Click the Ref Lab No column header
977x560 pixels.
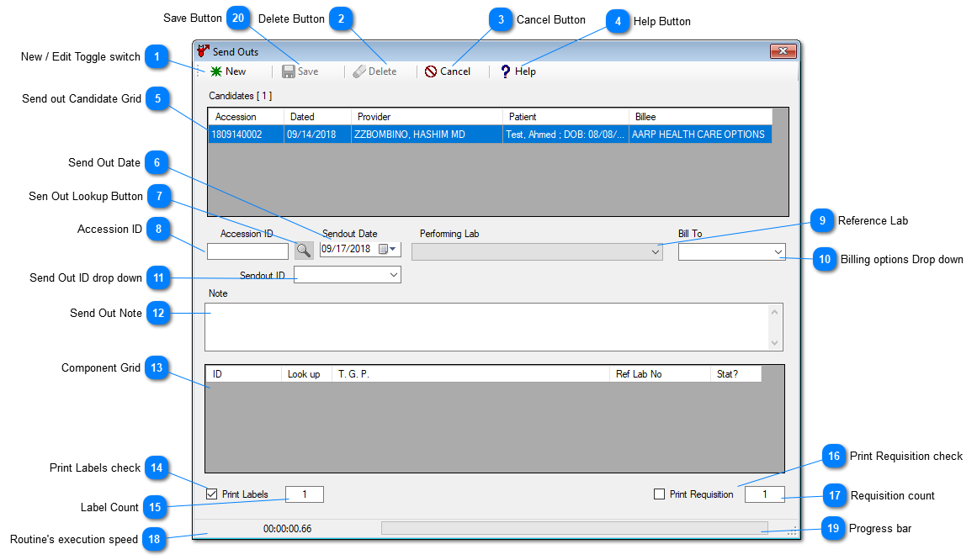tap(657, 374)
